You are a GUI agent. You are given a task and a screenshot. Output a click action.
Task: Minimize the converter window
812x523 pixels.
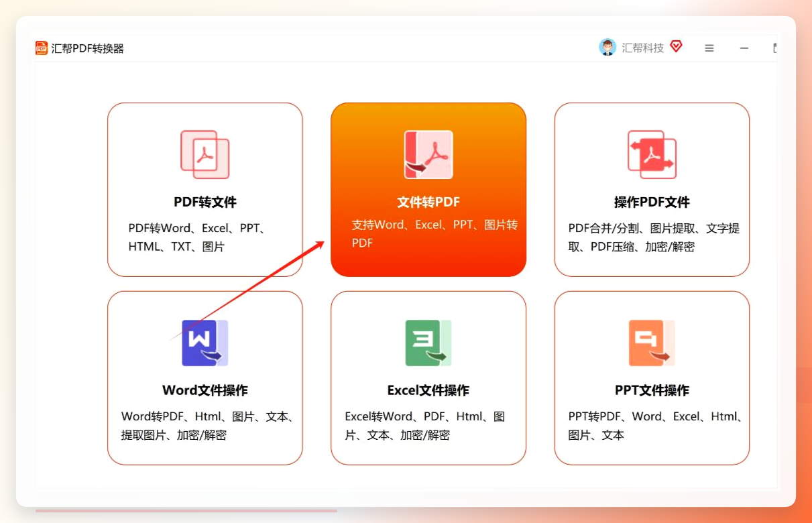pos(744,48)
